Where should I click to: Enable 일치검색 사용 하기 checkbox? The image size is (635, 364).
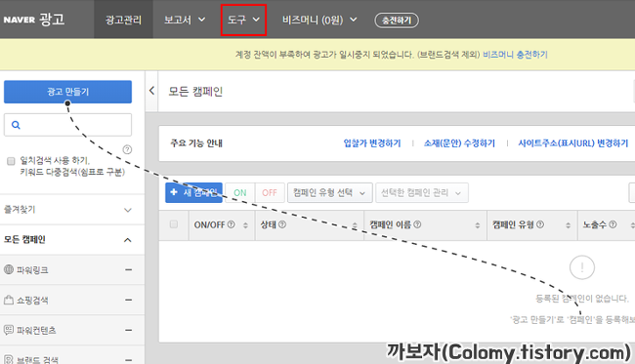[11, 161]
